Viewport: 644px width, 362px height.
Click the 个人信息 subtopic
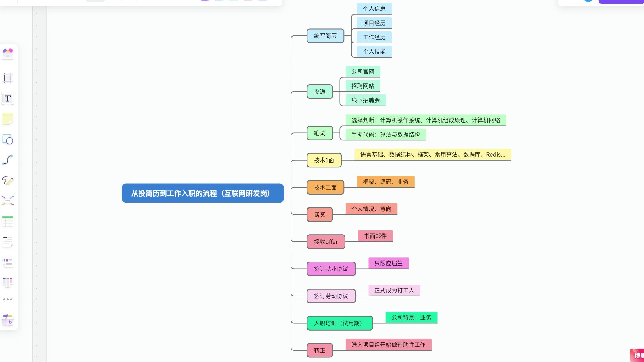click(x=374, y=9)
